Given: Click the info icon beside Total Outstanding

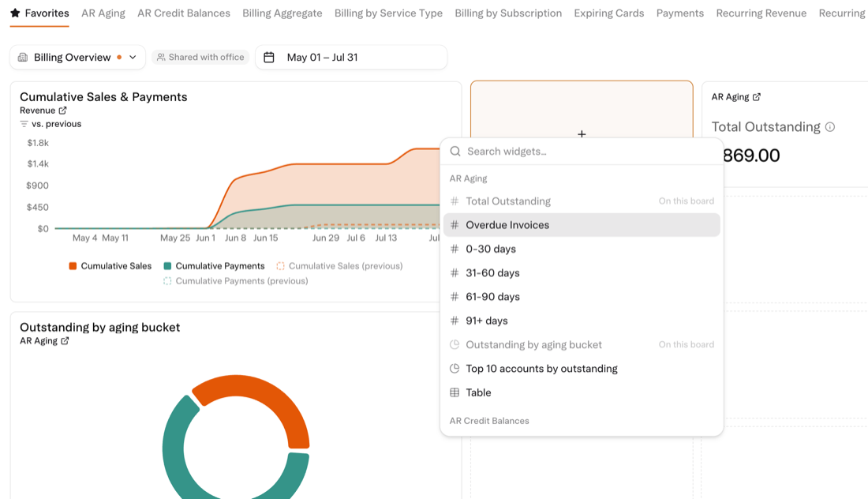Looking at the screenshot, I should pyautogui.click(x=830, y=127).
